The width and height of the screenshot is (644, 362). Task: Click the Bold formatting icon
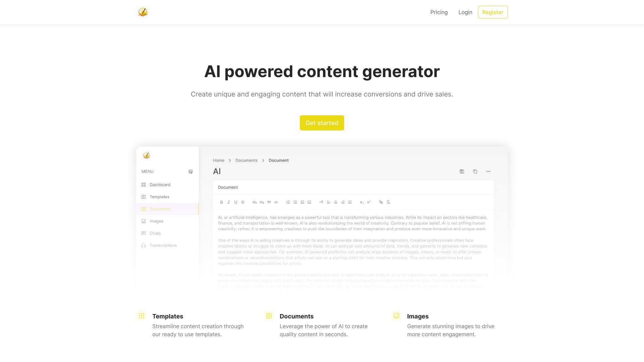point(222,202)
